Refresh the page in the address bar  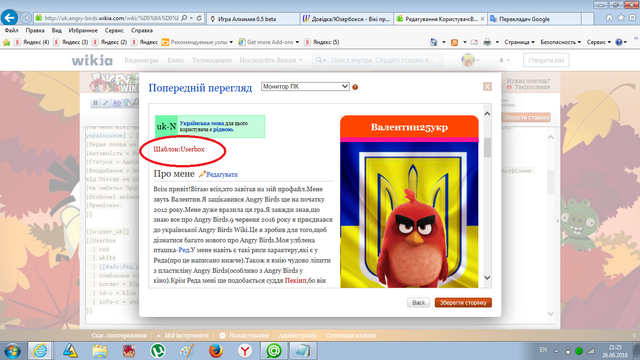coord(199,18)
